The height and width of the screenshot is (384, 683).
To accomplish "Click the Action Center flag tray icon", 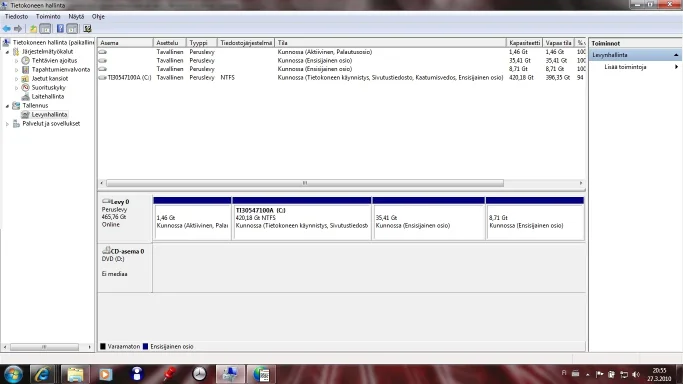I will tap(599, 374).
